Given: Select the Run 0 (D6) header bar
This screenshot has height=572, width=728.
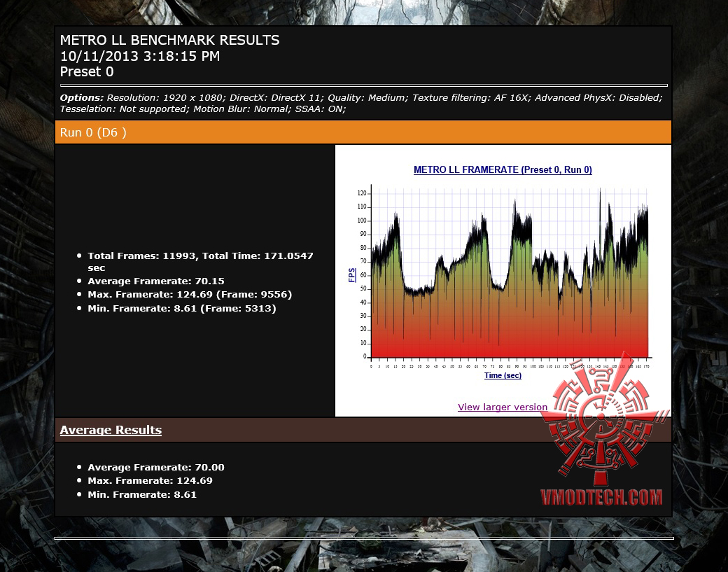Looking at the screenshot, I should click(x=363, y=132).
